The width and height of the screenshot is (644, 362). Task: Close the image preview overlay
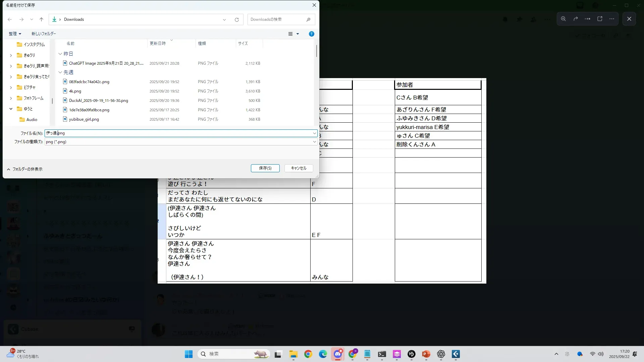point(629,19)
